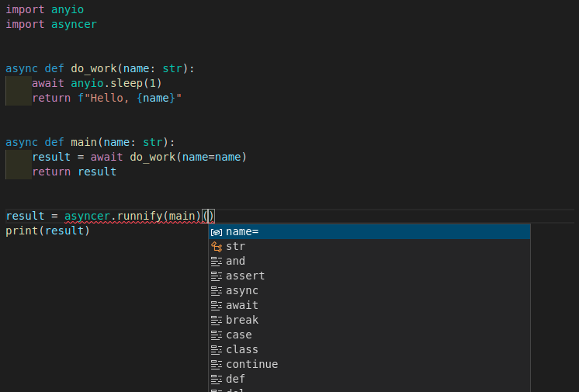Click the keyword icon beside 'assert' suggestion
Viewport: 579px width, 392px height.
217,276
